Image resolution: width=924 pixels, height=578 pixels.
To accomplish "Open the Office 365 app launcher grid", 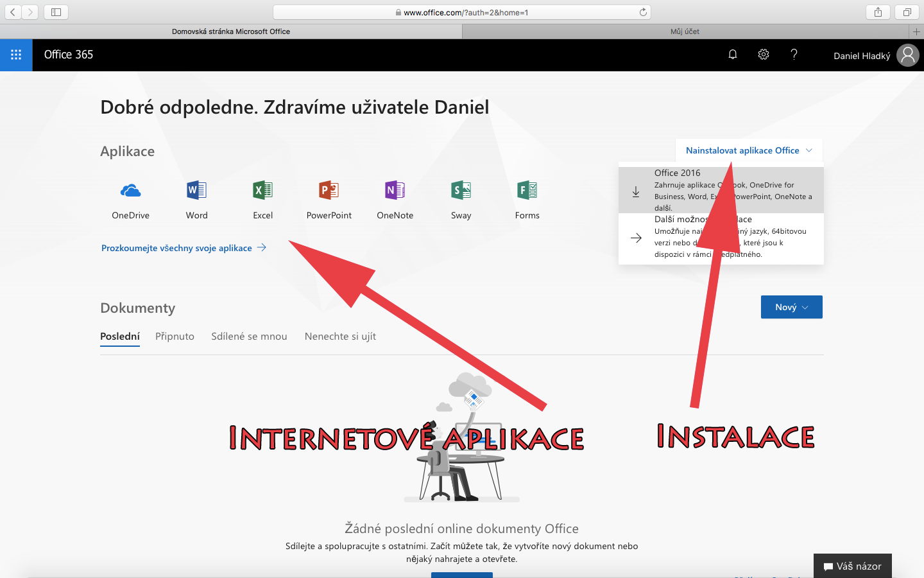I will coord(16,55).
